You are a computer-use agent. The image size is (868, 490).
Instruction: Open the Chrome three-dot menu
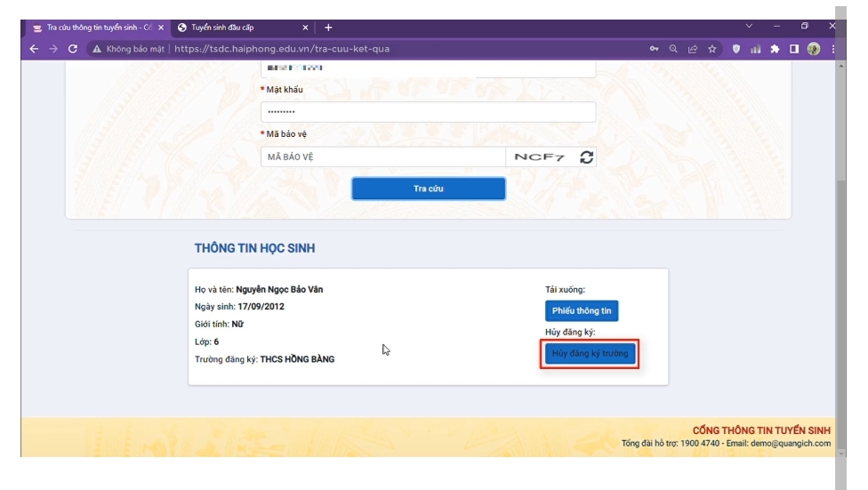coord(832,49)
